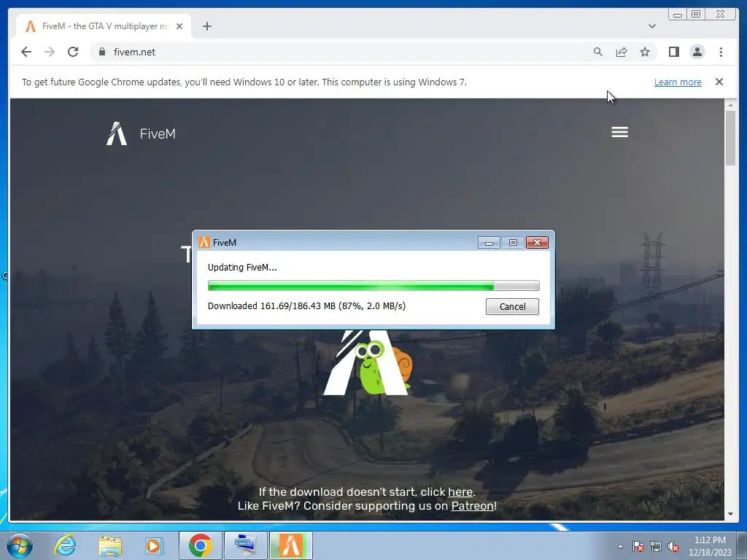Switch to Chrome in the taskbar
Image resolution: width=747 pixels, height=560 pixels.
200,545
